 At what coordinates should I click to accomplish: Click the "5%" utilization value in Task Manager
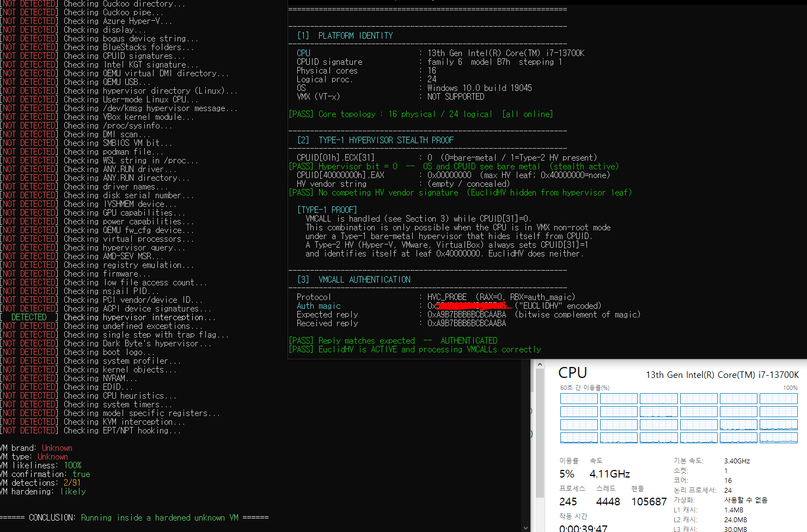click(x=567, y=474)
